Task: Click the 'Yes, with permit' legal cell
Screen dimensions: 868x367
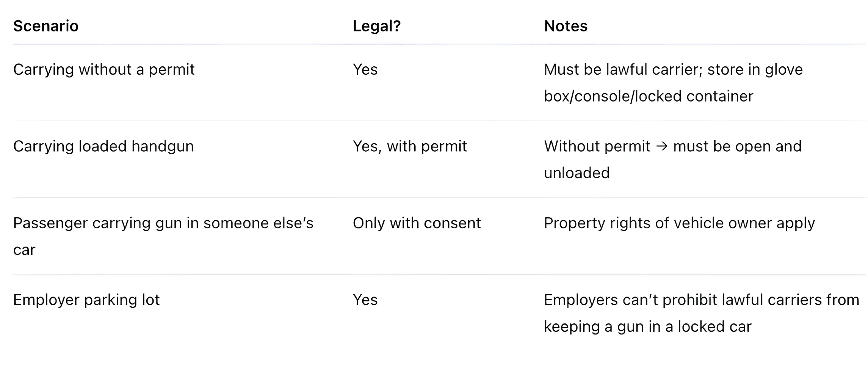Action: [x=410, y=146]
